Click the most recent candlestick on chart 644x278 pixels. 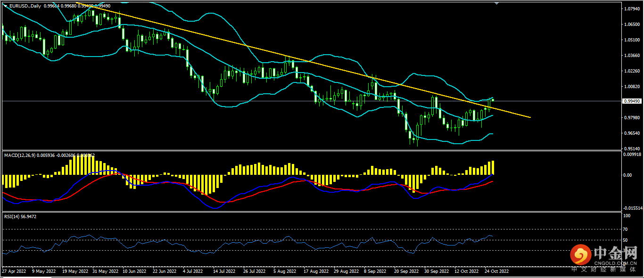(x=493, y=99)
